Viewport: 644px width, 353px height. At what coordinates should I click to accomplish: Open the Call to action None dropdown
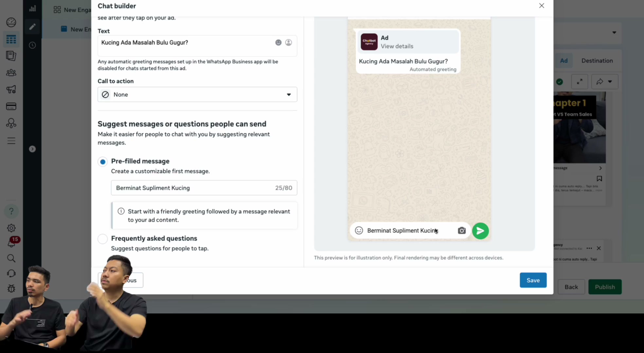point(197,94)
